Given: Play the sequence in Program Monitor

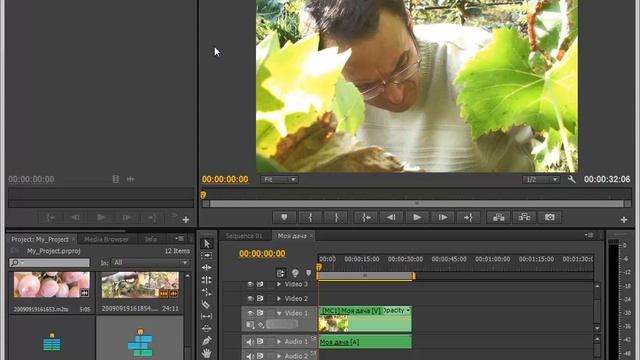Looking at the screenshot, I should point(417,218).
